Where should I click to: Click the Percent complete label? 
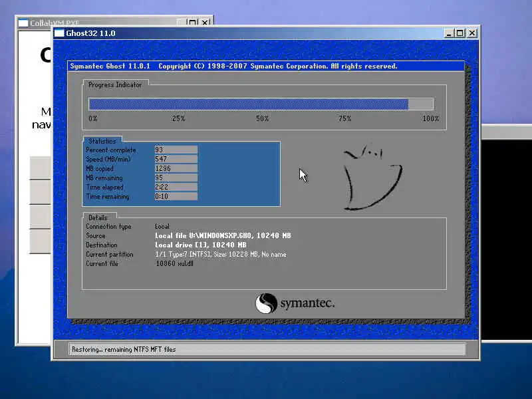[x=111, y=150]
